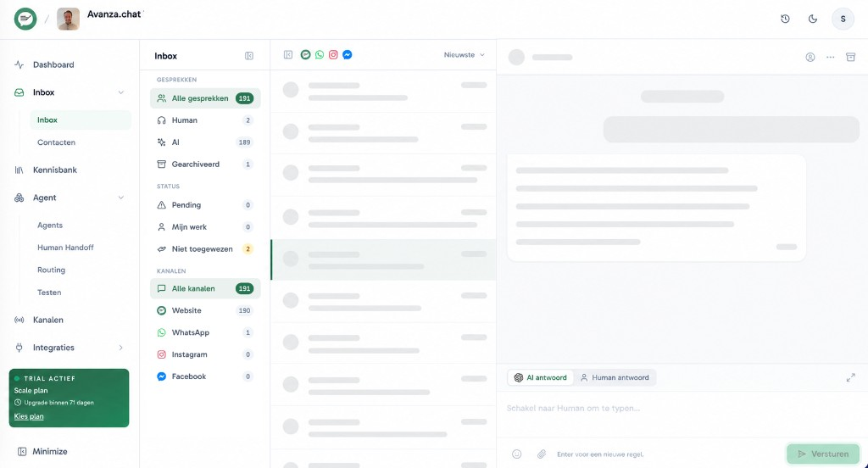Filter by Facebook channel
This screenshot has width=868, height=468.
coord(205,376)
